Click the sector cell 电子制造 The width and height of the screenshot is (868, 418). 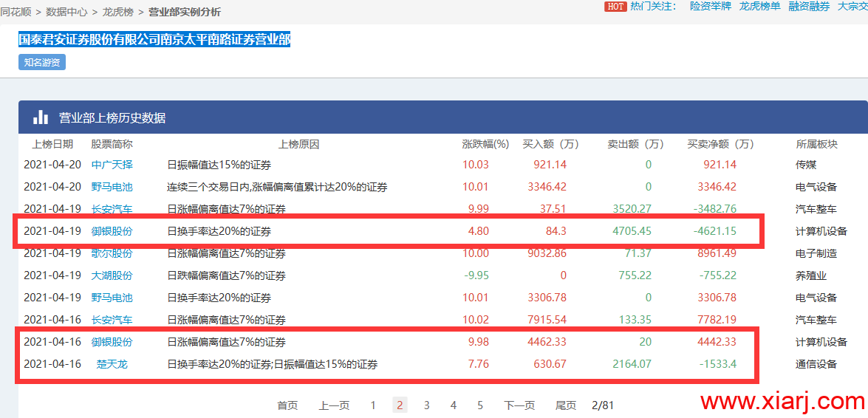(816, 253)
